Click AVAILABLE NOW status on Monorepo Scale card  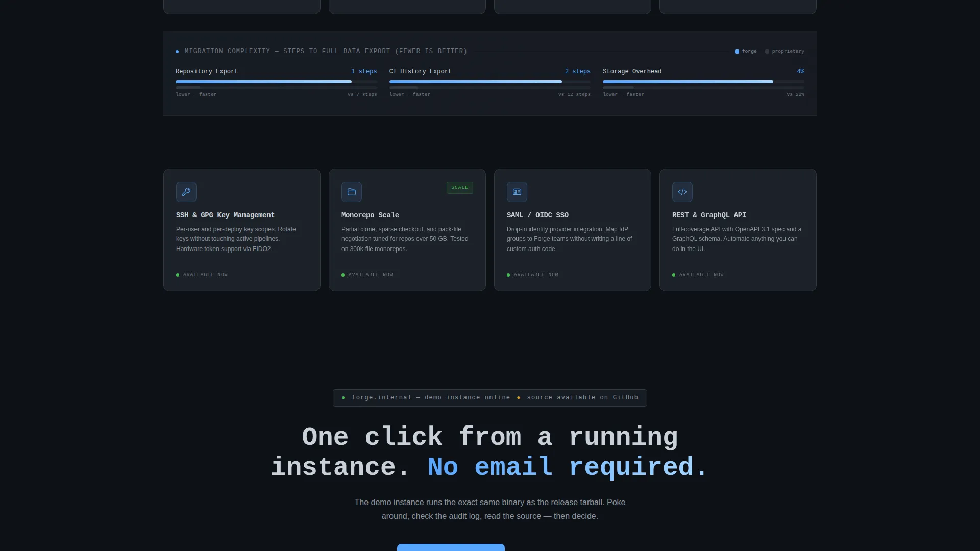[x=367, y=275]
